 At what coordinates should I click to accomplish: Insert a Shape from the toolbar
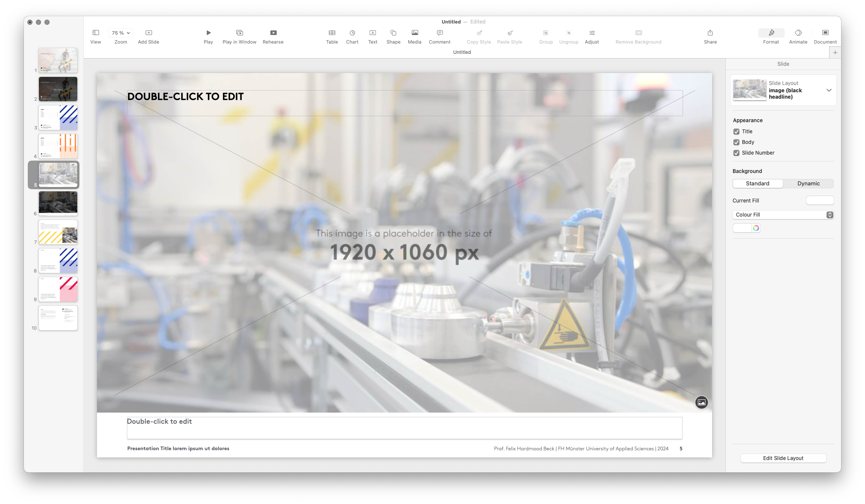point(393,33)
